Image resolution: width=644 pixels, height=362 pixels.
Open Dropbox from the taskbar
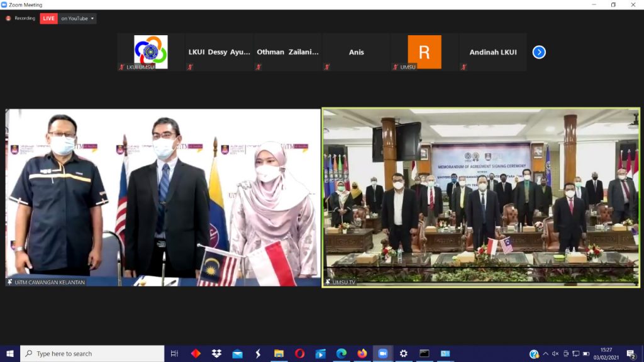(x=216, y=354)
